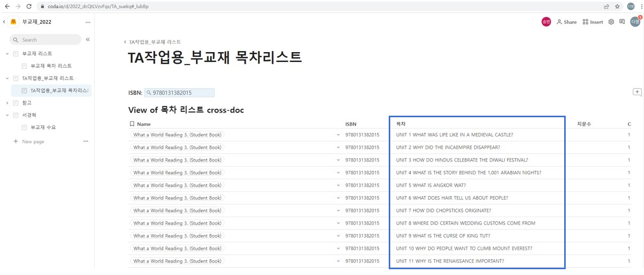Select TA작업용_부교재 리스트 in sidebar
The height and width of the screenshot is (275, 644).
coord(48,78)
